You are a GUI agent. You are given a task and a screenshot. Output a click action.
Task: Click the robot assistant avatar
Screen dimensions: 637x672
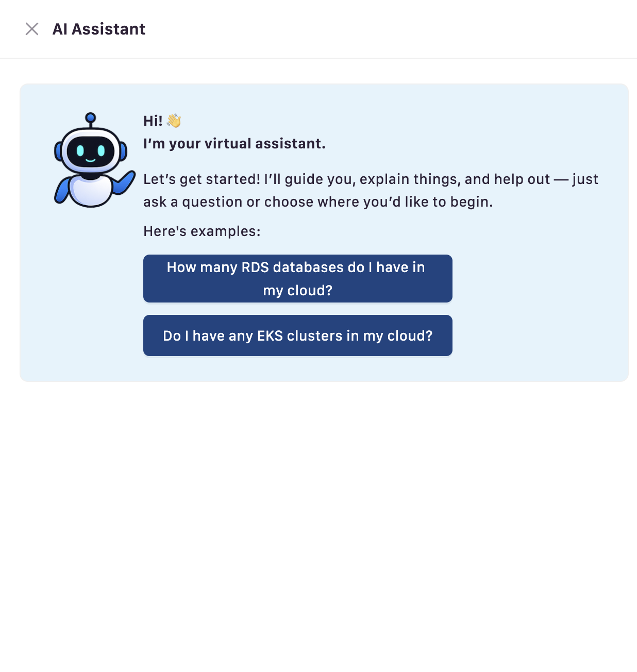tap(95, 160)
